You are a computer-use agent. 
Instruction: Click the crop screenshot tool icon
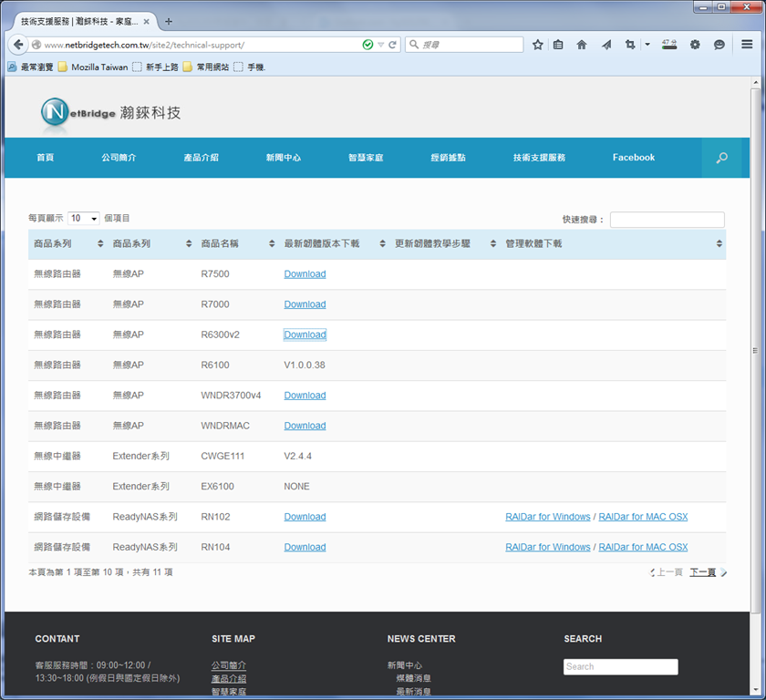point(630,45)
